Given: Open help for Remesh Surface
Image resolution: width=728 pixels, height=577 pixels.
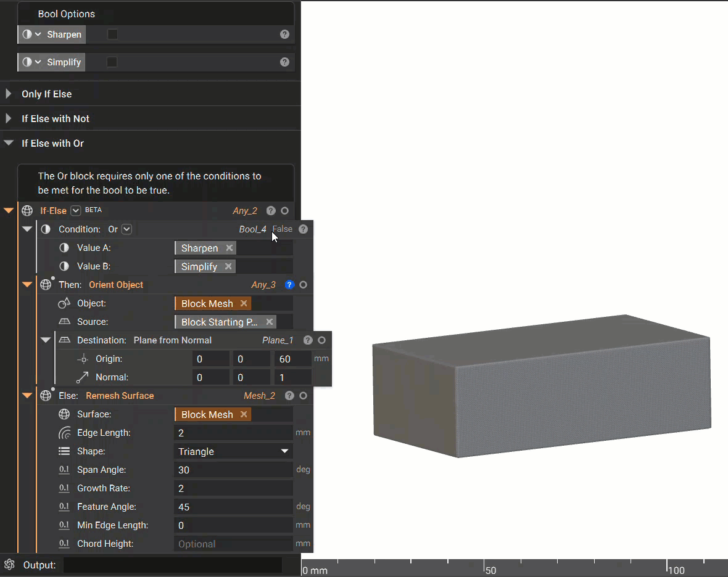Looking at the screenshot, I should coord(289,396).
